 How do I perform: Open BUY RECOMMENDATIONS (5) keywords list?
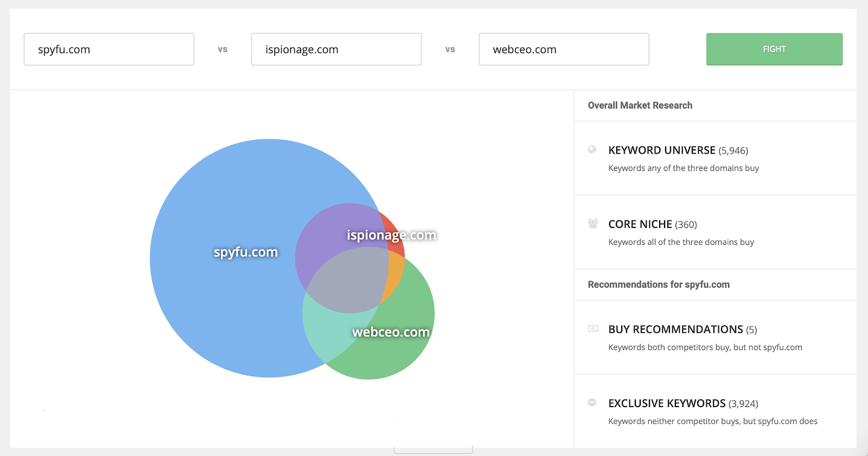(x=682, y=330)
